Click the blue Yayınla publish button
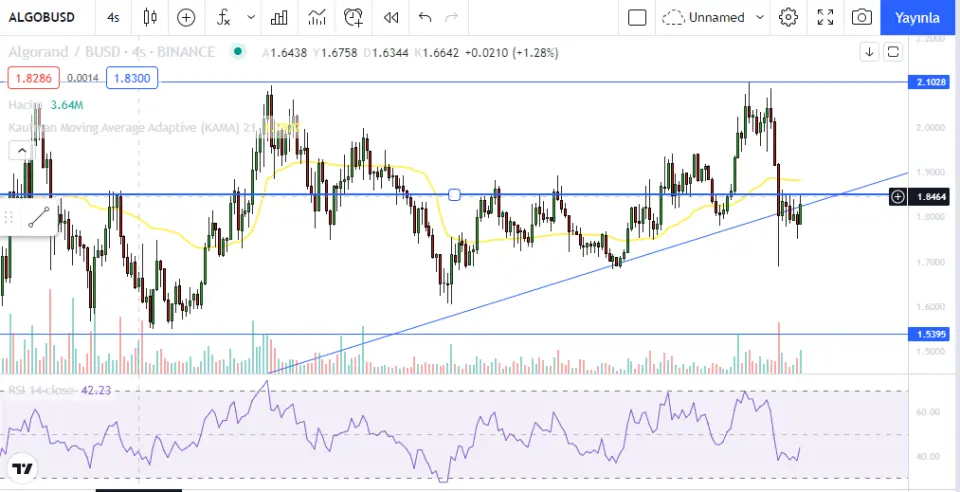The height and width of the screenshot is (492, 960). pos(917,17)
